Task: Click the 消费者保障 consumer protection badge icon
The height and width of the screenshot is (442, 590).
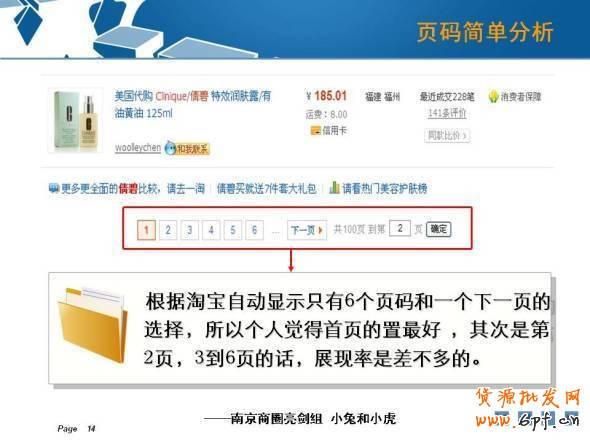Action: [493, 97]
